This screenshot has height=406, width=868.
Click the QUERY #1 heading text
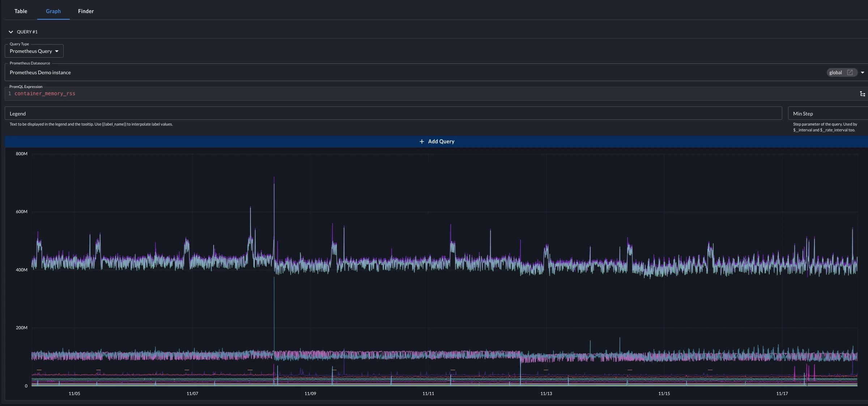(x=27, y=32)
